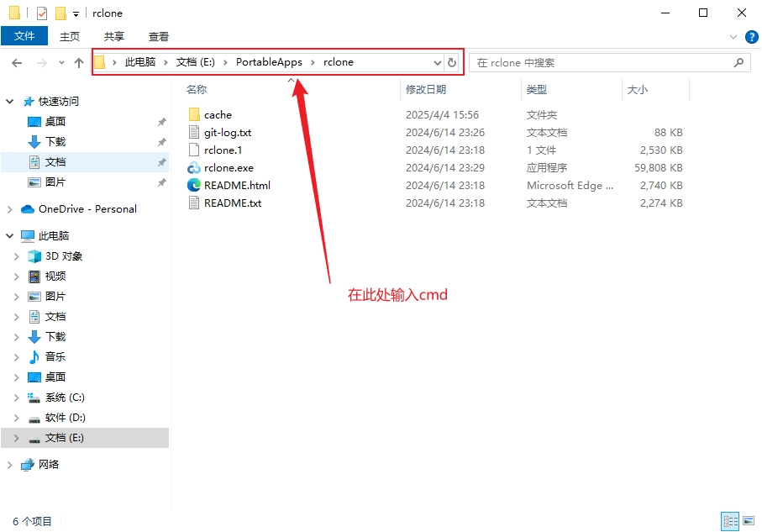Open the 文件 menu tab

[24, 36]
